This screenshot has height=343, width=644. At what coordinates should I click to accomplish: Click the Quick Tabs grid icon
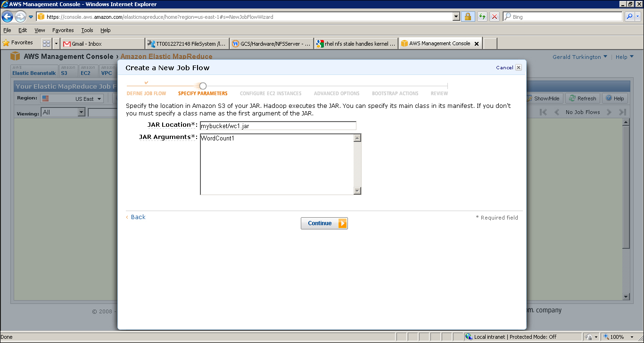coord(46,43)
